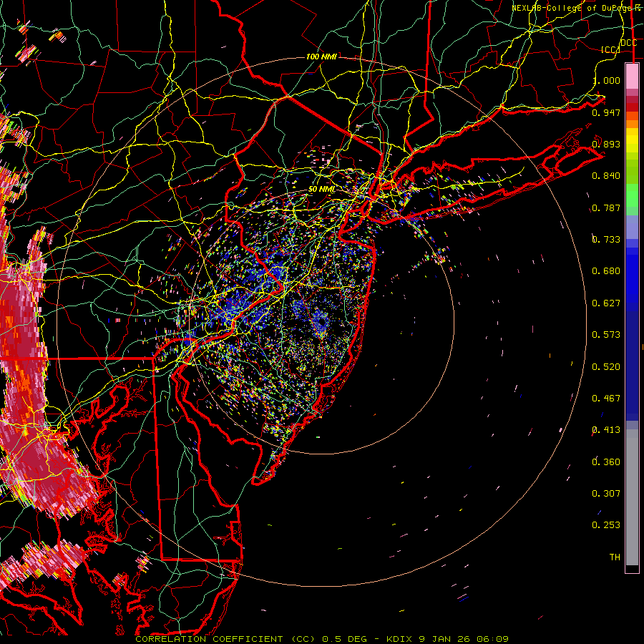This screenshot has height=644, width=644.
Task: Select the 0.627 scale label
Action: point(606,303)
